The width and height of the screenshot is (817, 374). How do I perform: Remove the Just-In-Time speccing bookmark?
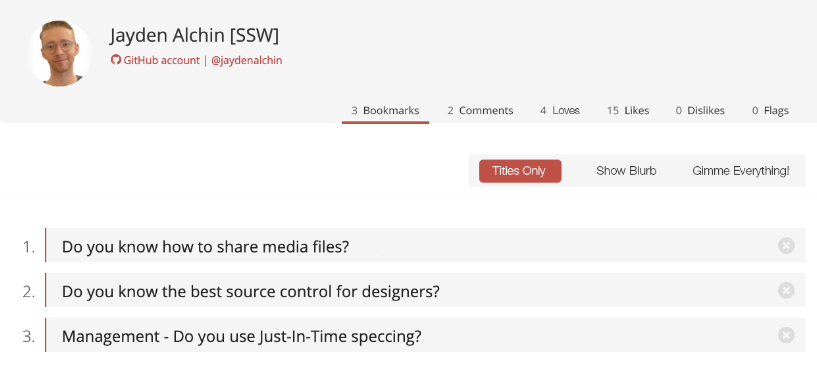[786, 335]
